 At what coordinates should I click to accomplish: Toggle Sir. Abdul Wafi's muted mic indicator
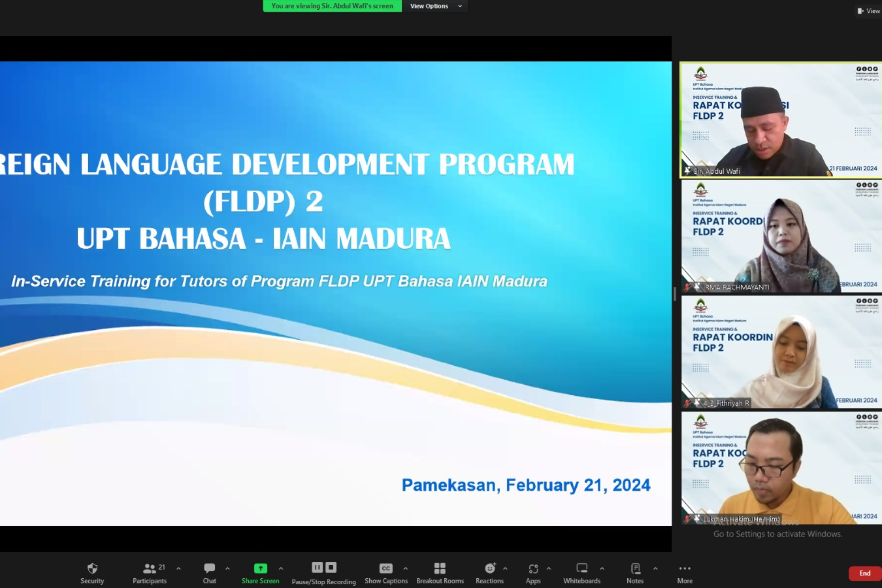pyautogui.click(x=687, y=171)
